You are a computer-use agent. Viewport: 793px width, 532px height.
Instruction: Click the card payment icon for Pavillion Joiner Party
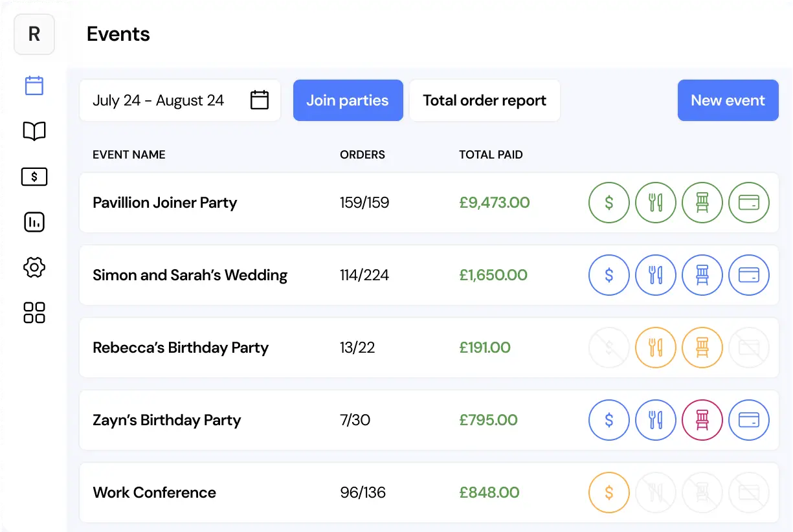tap(748, 203)
